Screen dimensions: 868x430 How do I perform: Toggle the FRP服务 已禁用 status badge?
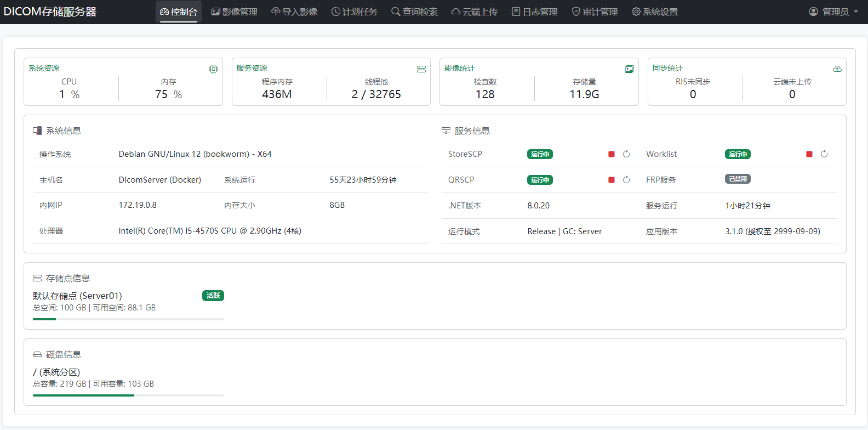[738, 179]
